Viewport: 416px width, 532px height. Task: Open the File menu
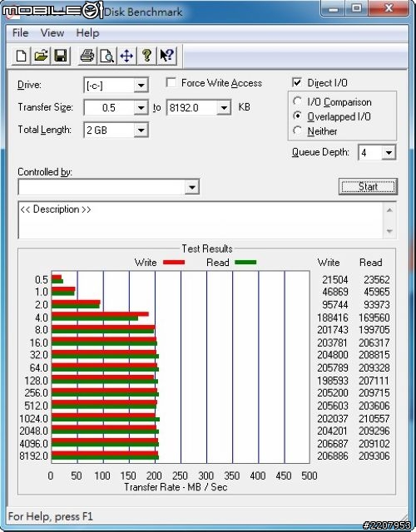(20, 33)
